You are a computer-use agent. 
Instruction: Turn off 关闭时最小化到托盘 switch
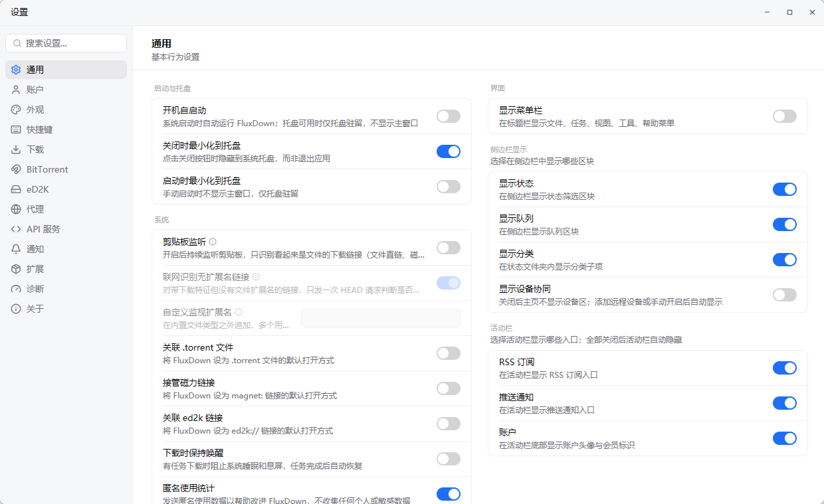(449, 151)
